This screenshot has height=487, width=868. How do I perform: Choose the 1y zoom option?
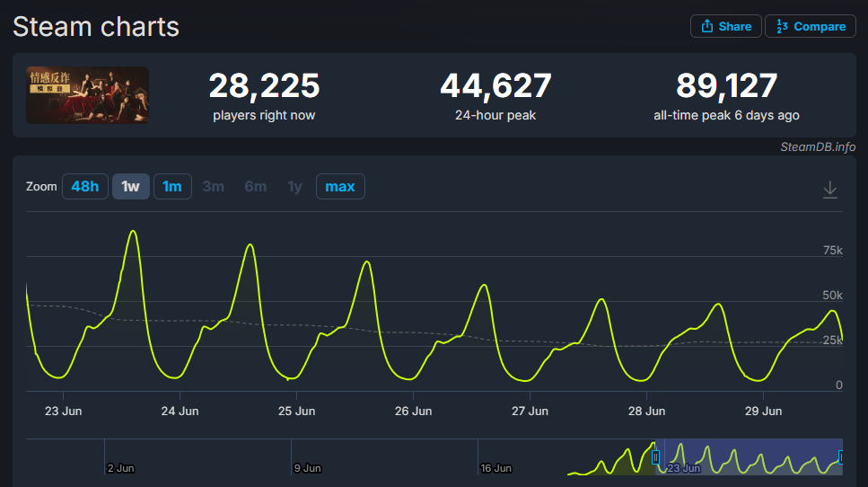coord(294,186)
